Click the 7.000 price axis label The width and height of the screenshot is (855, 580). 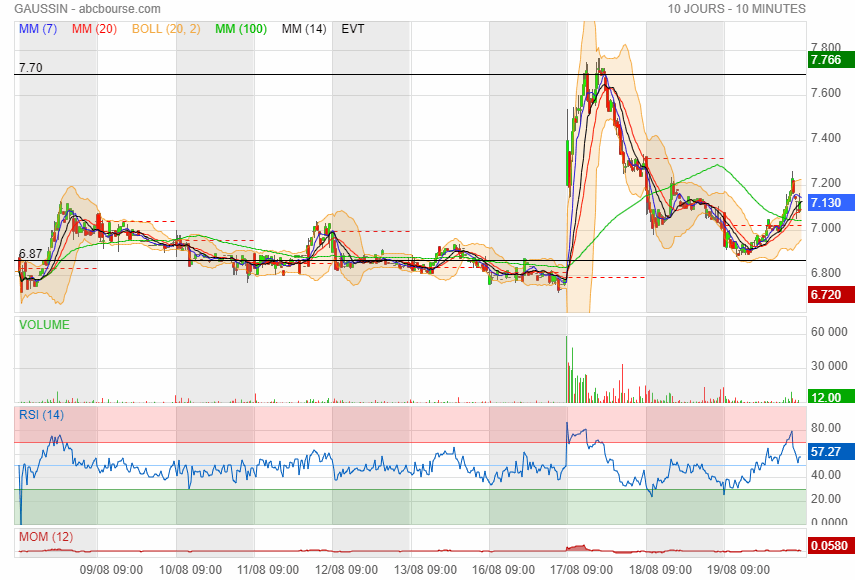[826, 228]
